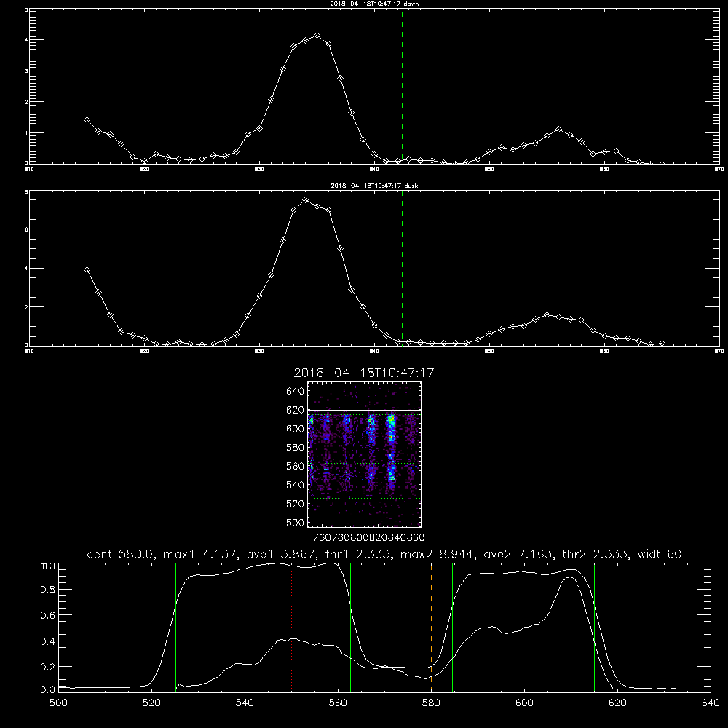Screen dimensions: 728x728
Task: Click 'widt 60' in the stats line
Action: (x=660, y=554)
